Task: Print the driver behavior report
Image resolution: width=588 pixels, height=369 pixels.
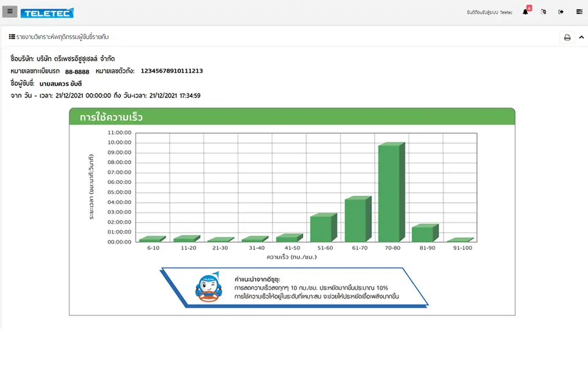Action: [x=567, y=37]
